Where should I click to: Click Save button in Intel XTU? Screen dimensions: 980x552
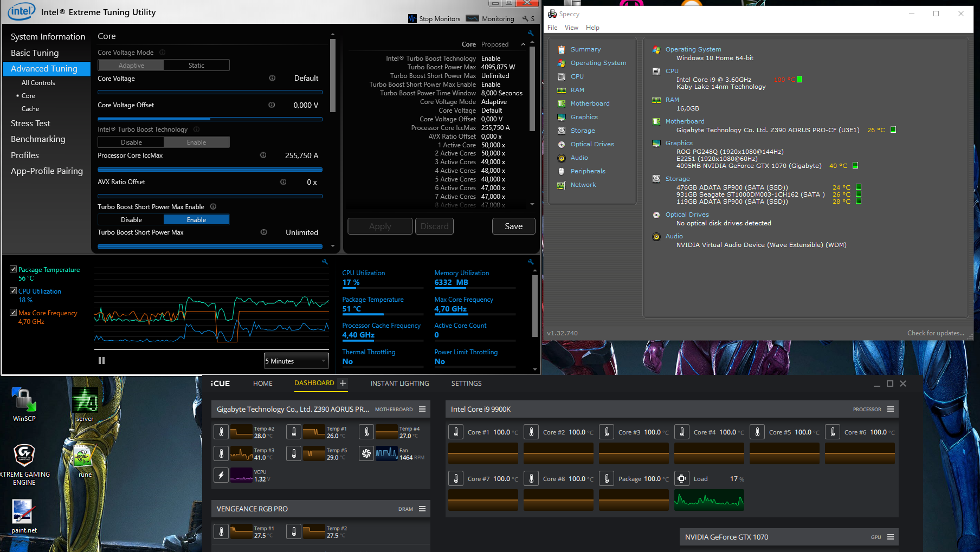pos(513,226)
